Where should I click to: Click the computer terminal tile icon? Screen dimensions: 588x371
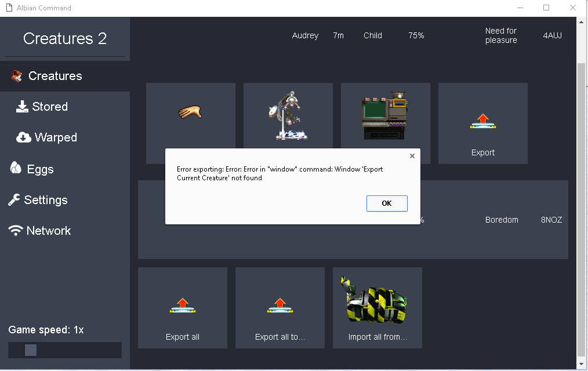[x=385, y=115]
